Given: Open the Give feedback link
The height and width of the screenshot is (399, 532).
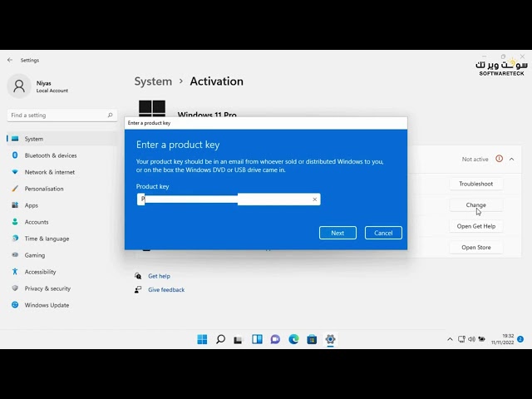Looking at the screenshot, I should coord(166,290).
